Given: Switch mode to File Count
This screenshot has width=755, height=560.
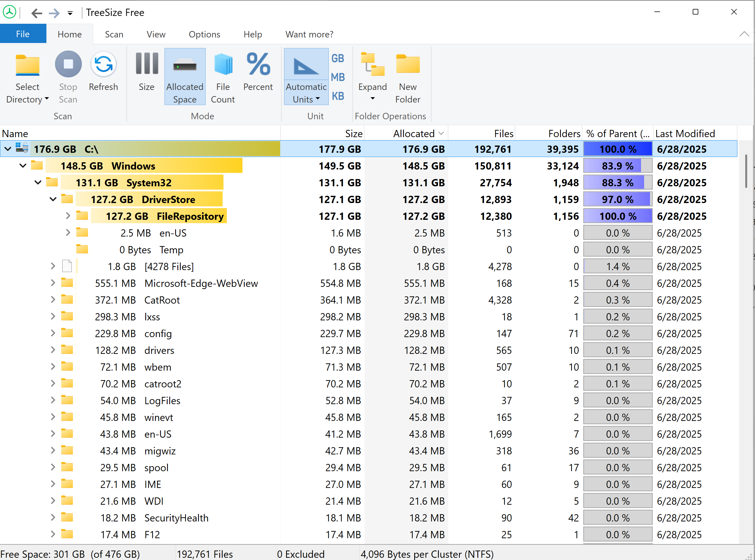Looking at the screenshot, I should (x=223, y=77).
